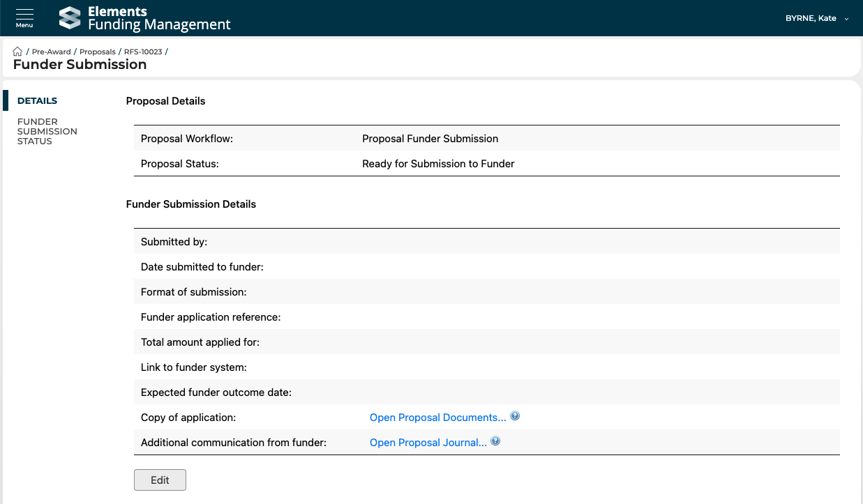Open Proposal Documents link
The height and width of the screenshot is (504, 863).
(x=437, y=418)
